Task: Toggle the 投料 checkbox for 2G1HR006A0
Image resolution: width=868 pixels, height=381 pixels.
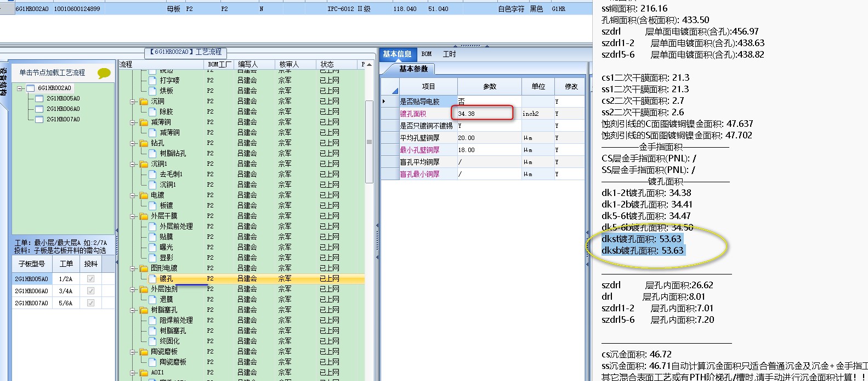Action: [x=91, y=291]
